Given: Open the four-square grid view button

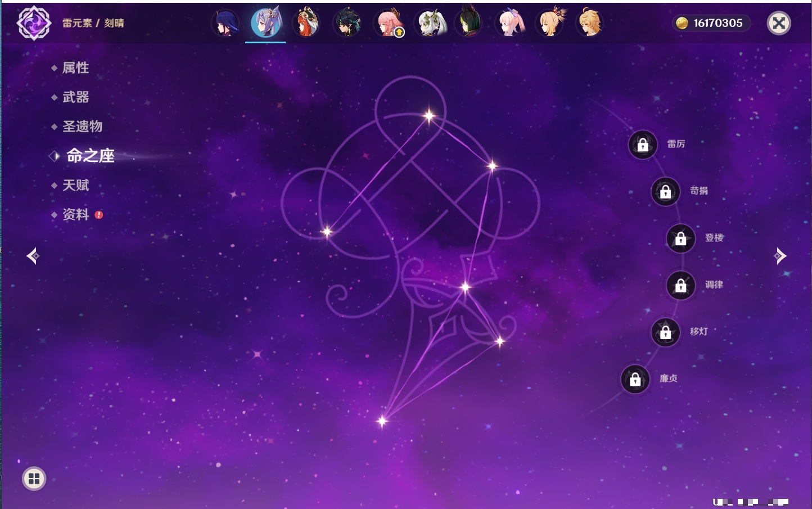Looking at the screenshot, I should click(x=34, y=479).
